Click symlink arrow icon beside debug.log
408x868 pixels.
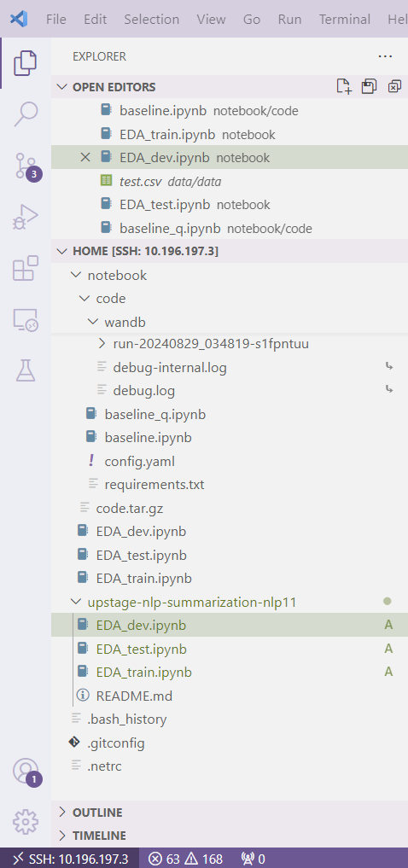(389, 390)
